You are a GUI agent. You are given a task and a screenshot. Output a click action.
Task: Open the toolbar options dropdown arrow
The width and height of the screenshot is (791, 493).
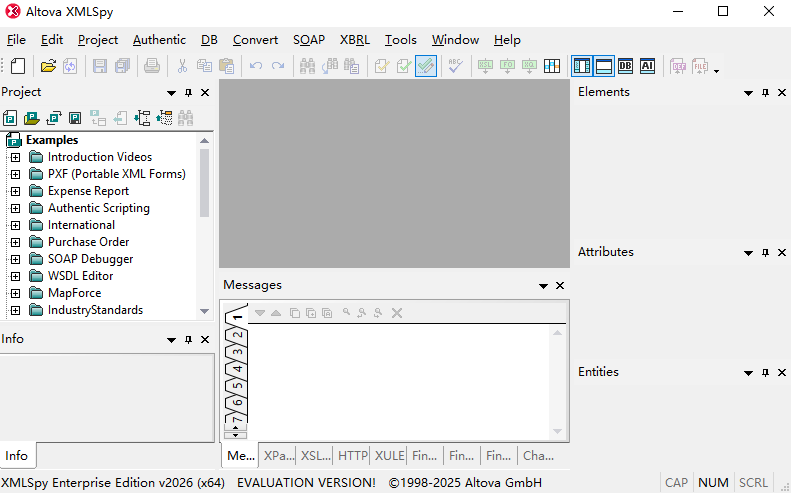click(x=716, y=71)
